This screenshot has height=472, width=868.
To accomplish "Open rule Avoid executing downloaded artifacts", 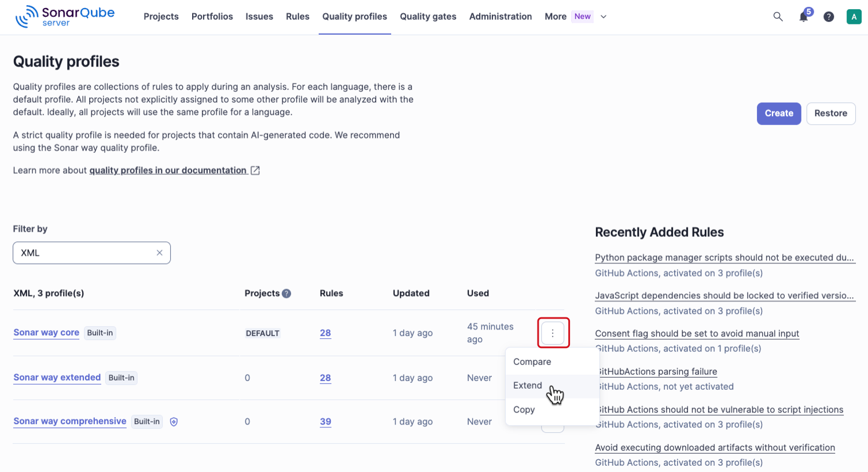I will point(715,448).
